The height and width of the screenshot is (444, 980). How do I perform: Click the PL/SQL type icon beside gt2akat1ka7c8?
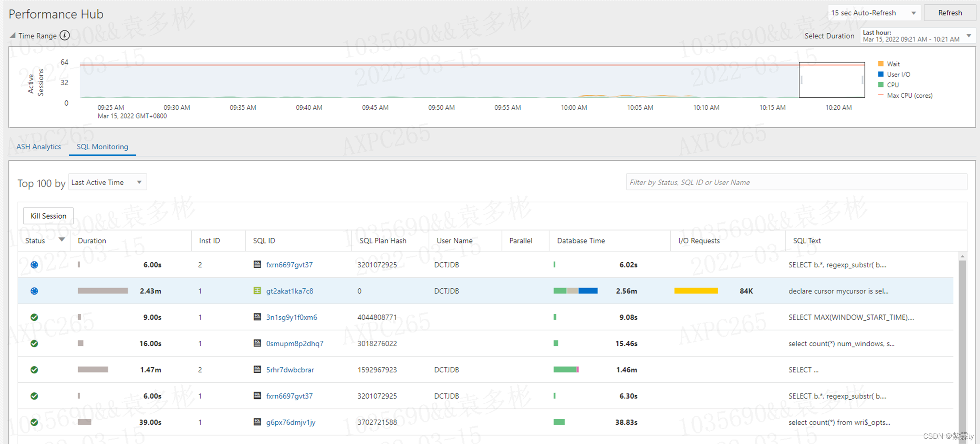pyautogui.click(x=257, y=291)
